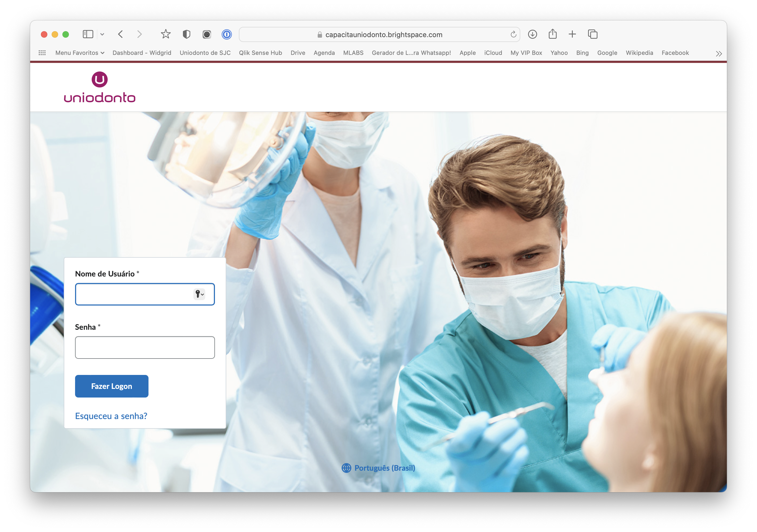Open the Wikipedia bookmark
This screenshot has width=757, height=532.
(x=639, y=53)
